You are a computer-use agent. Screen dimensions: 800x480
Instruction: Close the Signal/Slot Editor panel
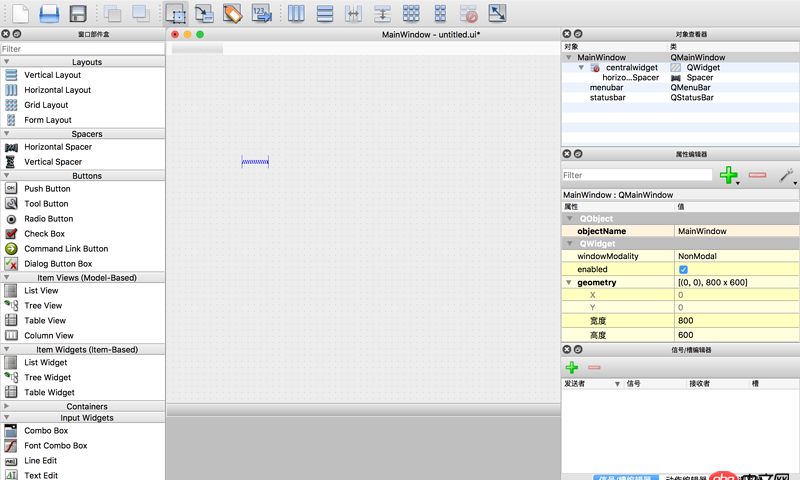pos(567,349)
